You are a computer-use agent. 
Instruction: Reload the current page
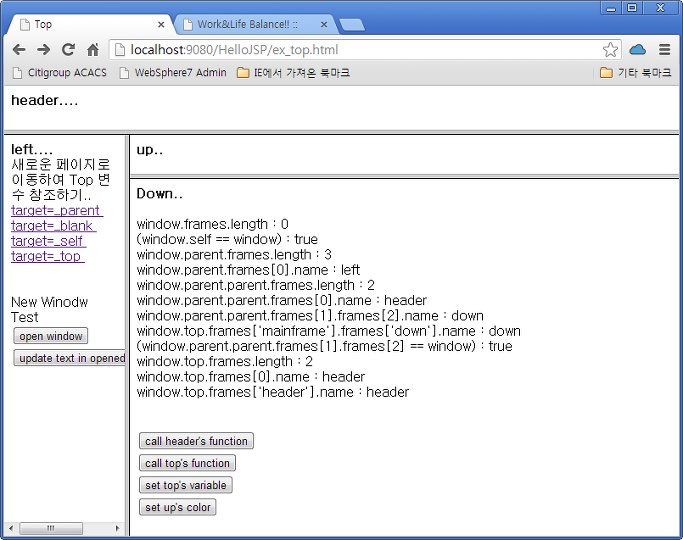68,50
